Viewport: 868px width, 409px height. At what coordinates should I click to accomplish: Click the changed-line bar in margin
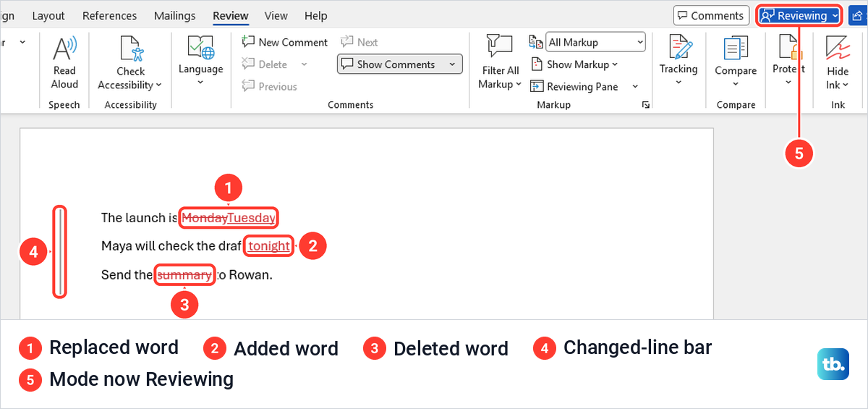[60, 252]
